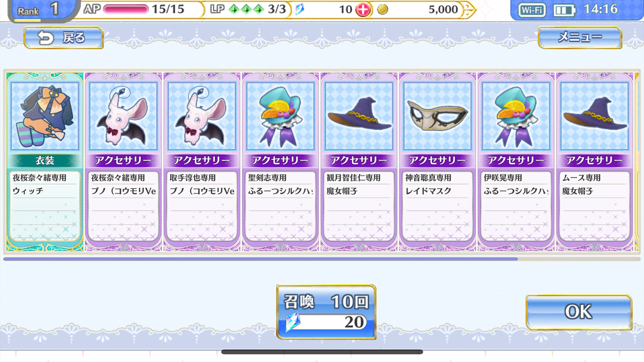Select 聖剣志 fruit silk hat card
The height and width of the screenshot is (362, 644).
click(280, 162)
